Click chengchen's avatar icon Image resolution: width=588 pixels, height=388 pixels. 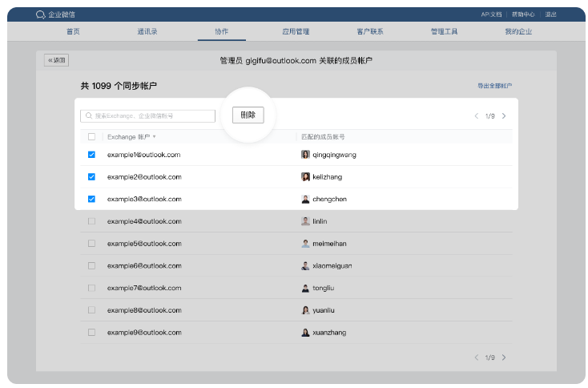(305, 199)
